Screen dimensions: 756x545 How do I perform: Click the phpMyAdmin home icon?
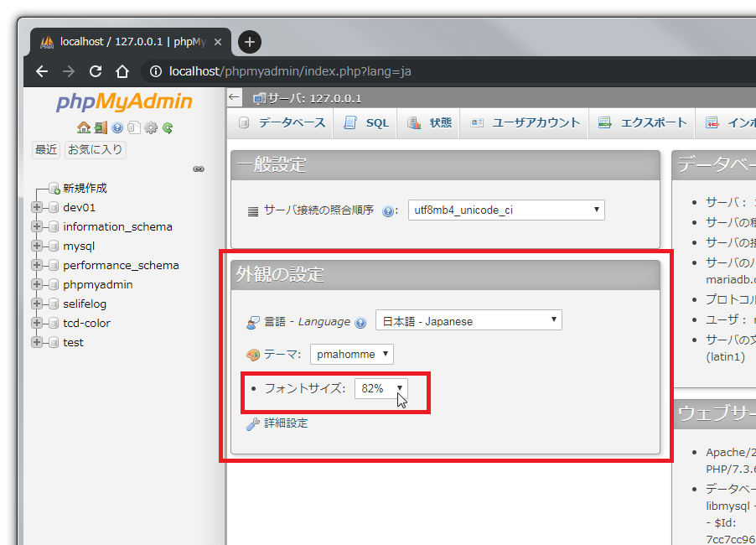coord(83,128)
